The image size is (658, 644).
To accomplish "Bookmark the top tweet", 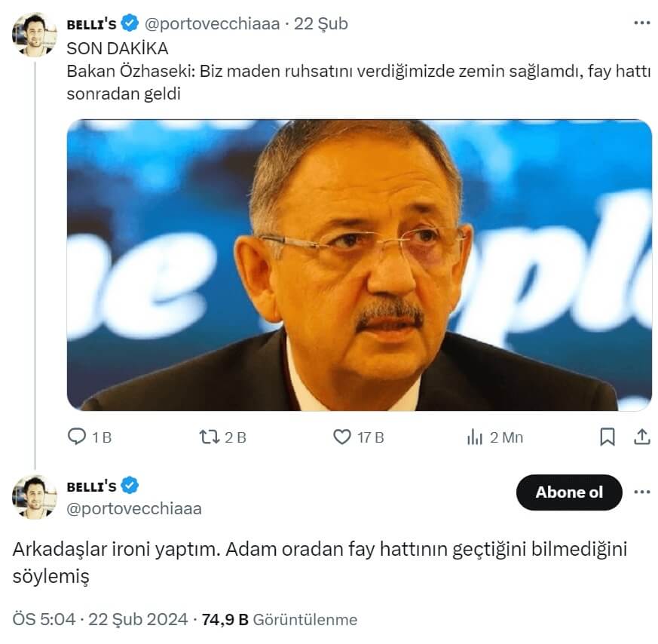I will 608,437.
